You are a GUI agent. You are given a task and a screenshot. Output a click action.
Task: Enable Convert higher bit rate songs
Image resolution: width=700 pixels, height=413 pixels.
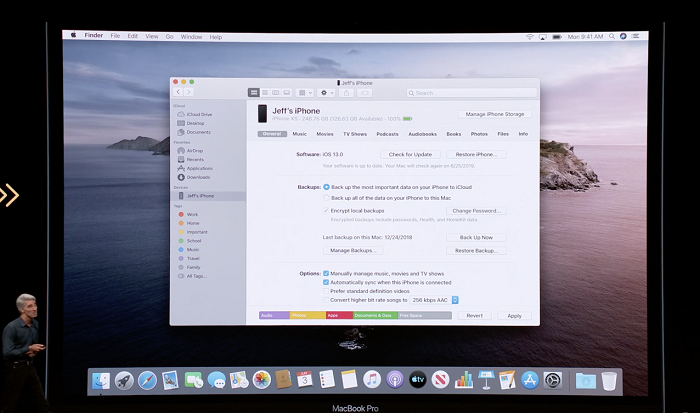326,300
